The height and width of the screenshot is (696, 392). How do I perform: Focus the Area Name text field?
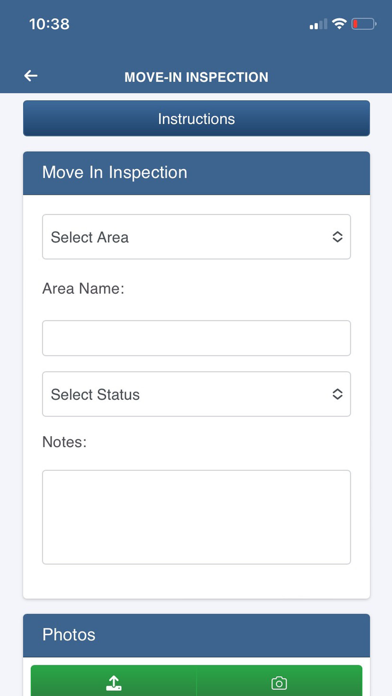196,338
